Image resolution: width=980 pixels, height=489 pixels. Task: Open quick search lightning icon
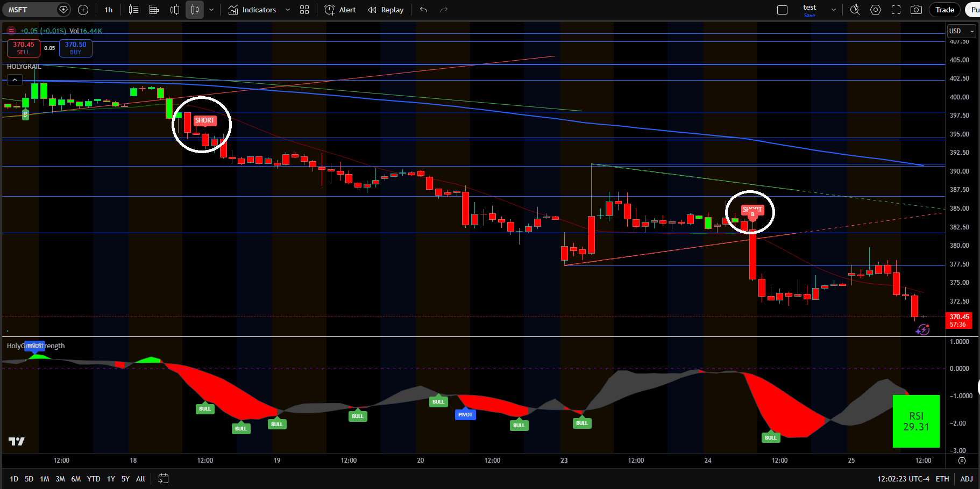click(855, 10)
